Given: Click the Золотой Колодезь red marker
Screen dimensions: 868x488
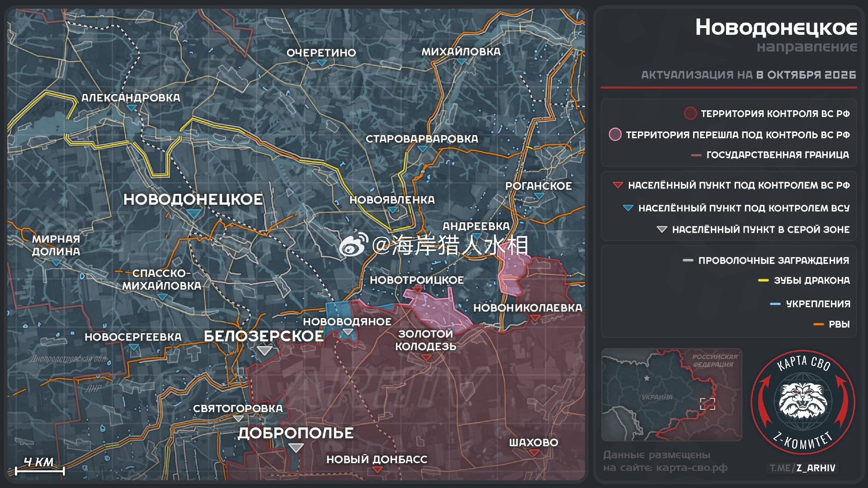Looking at the screenshot, I should pyautogui.click(x=426, y=357).
